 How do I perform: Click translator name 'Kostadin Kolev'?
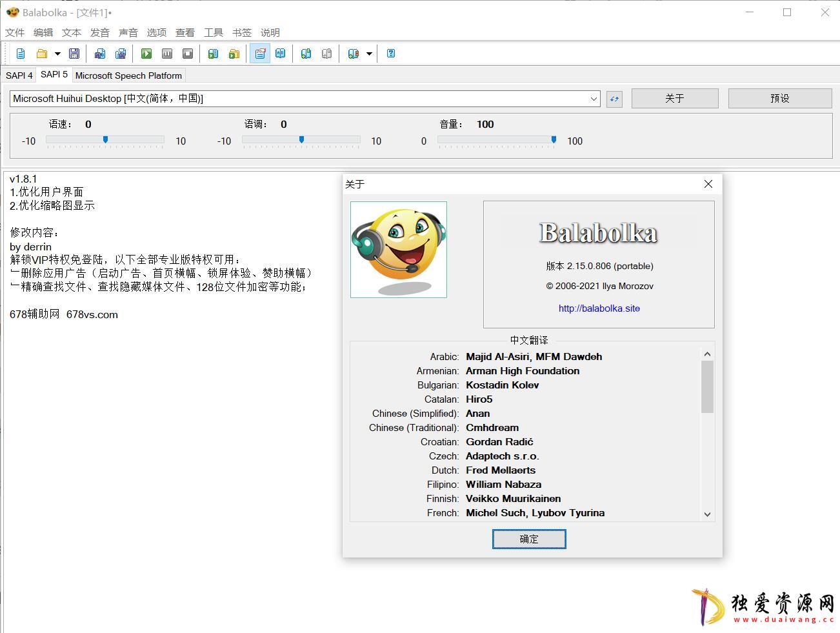(x=503, y=385)
